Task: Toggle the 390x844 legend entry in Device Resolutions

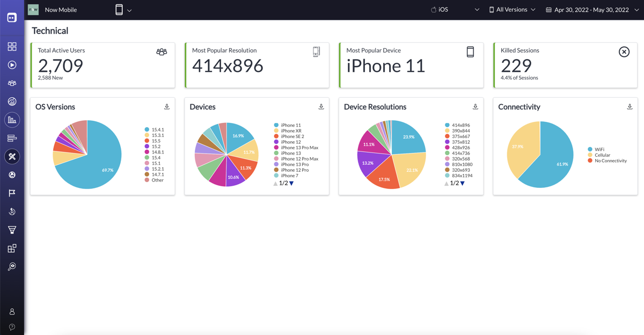Action: tap(457, 130)
